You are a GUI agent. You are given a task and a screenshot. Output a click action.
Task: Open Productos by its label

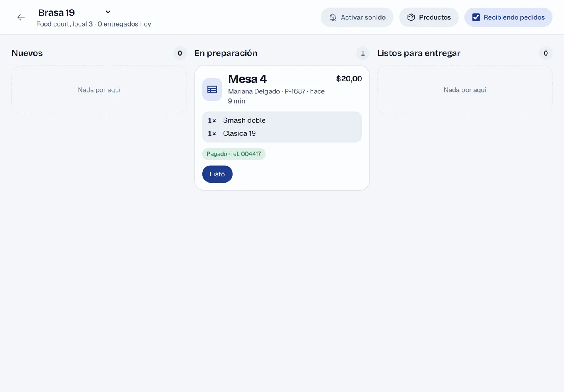point(435,17)
